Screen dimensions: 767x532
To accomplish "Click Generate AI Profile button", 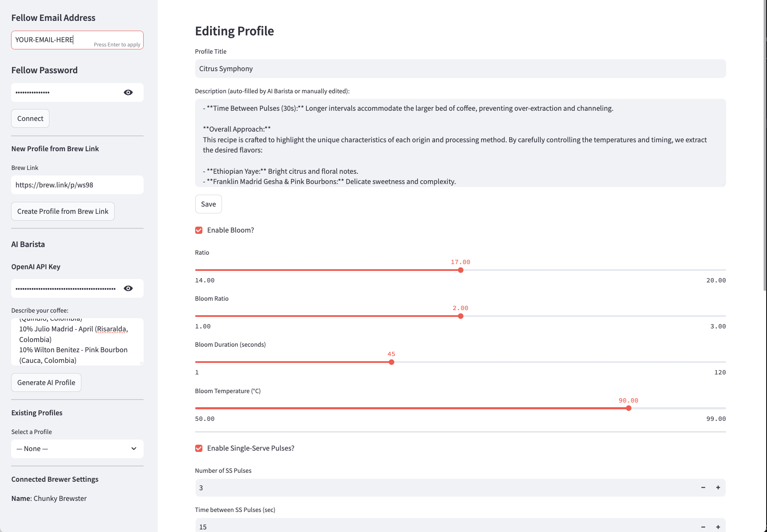I will (46, 382).
